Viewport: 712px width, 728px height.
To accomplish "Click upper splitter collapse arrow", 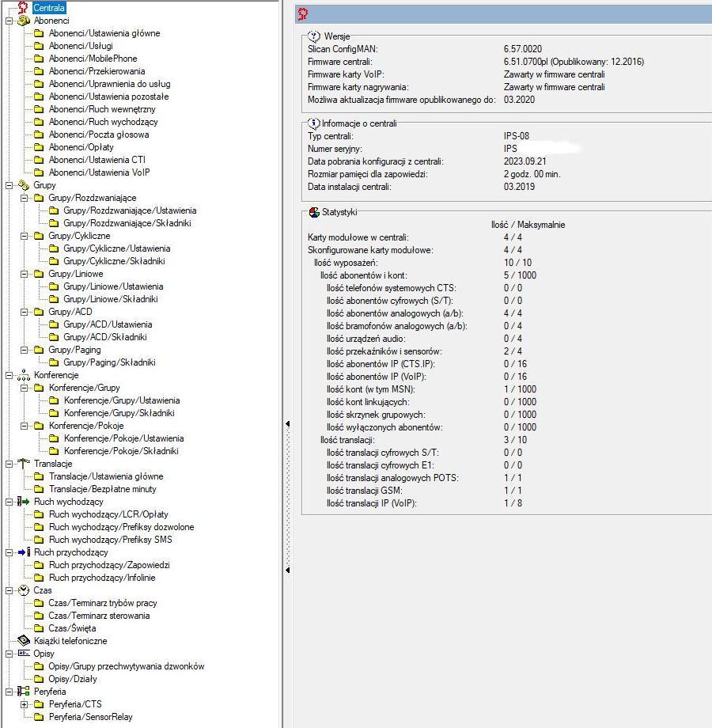I will click(288, 424).
